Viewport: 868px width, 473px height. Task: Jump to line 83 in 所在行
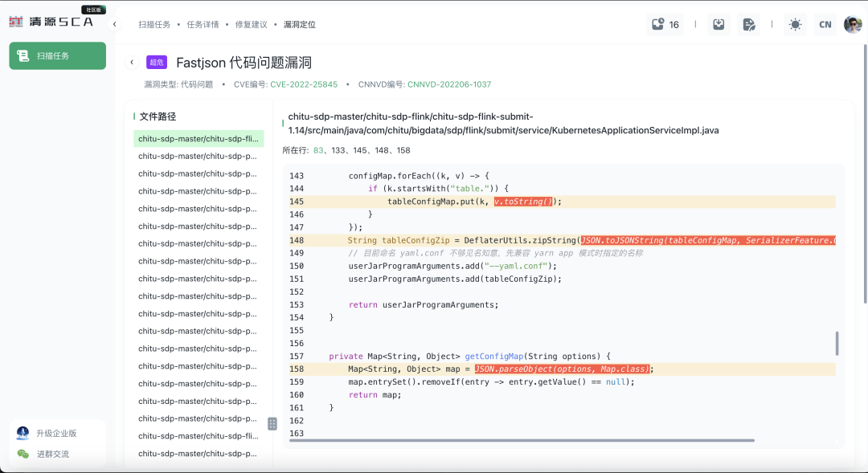click(318, 150)
